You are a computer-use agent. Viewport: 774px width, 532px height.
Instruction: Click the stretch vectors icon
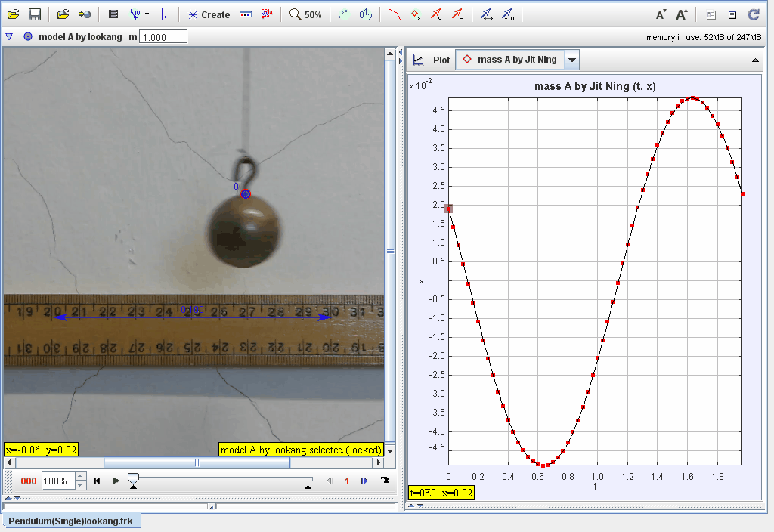click(x=487, y=15)
